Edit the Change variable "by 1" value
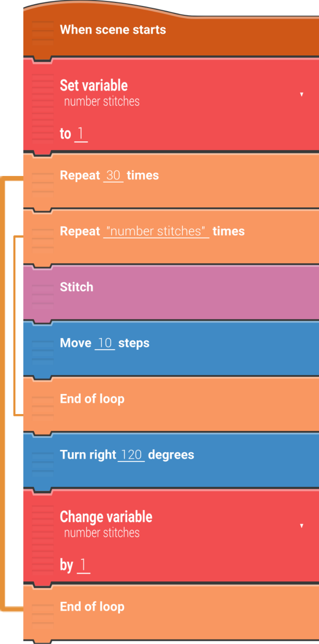 click(83, 565)
